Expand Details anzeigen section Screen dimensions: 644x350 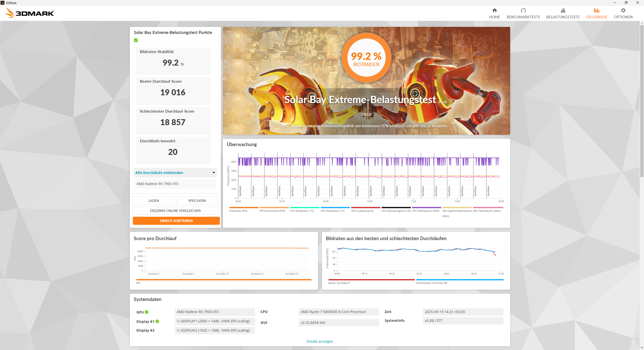(x=319, y=341)
